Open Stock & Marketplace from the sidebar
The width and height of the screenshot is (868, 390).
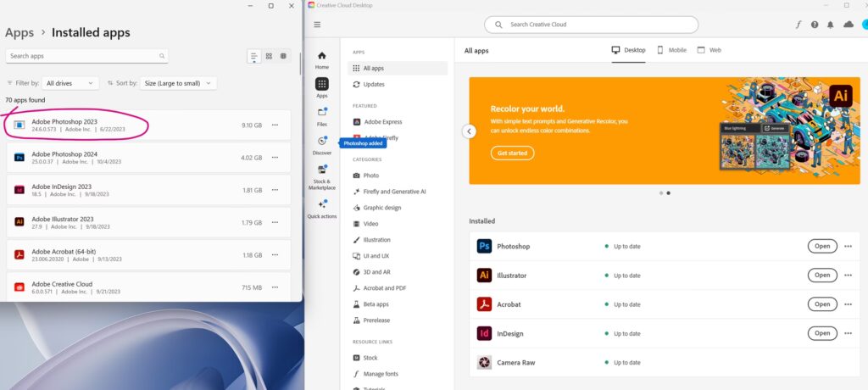click(x=322, y=174)
